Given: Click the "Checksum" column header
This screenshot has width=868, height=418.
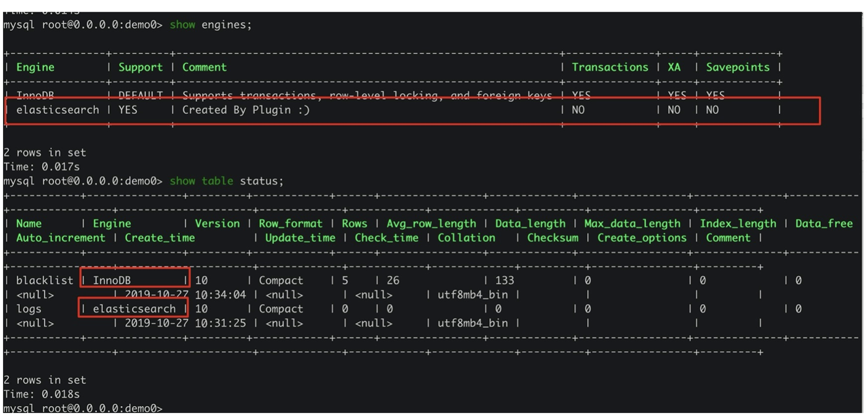Looking at the screenshot, I should (553, 238).
